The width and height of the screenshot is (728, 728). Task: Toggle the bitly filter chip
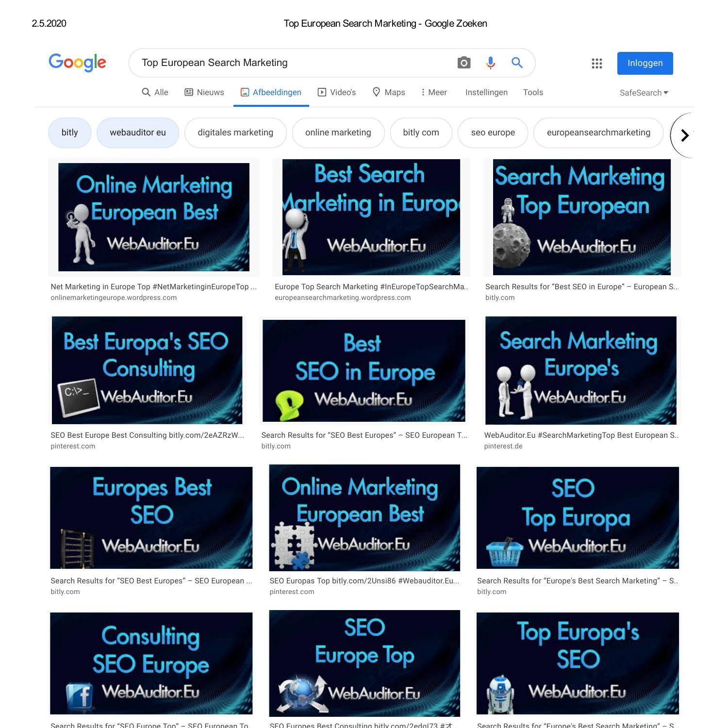[70, 132]
